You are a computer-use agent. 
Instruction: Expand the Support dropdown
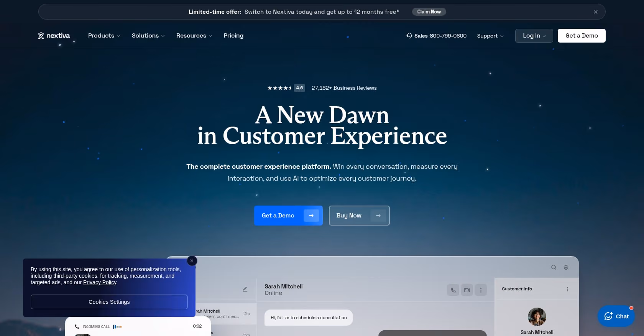(x=490, y=36)
